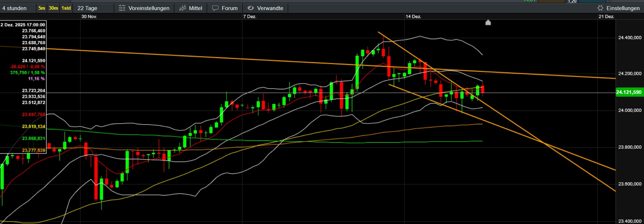
Task: Click the eye icon beside Verwandte
Action: pos(251,8)
